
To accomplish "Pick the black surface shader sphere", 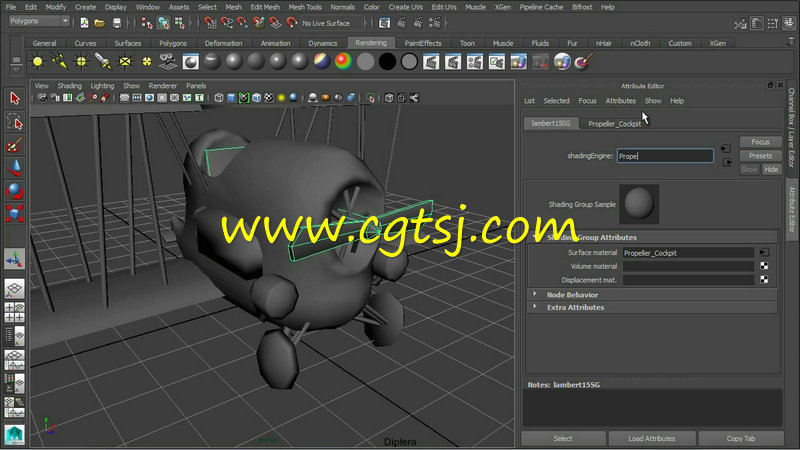I will click(x=387, y=62).
